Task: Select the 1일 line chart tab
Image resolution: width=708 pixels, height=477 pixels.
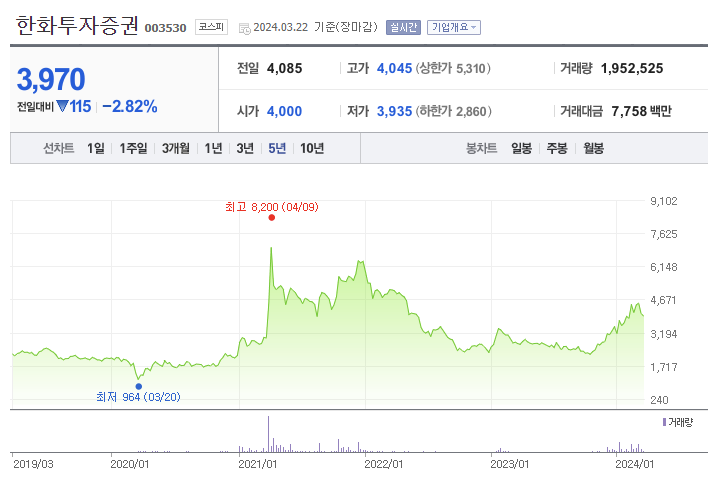Action: coord(96,148)
